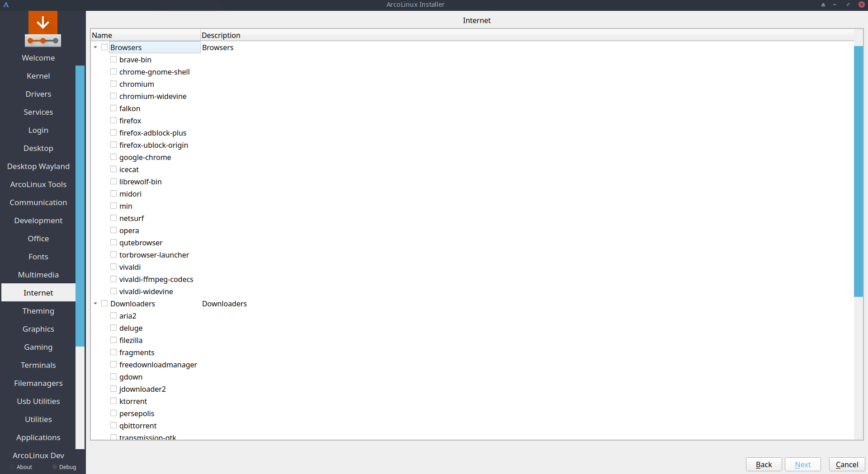Viewport: 868px width, 474px height.
Task: Click the ArcoLinux menu icon in title bar
Action: click(x=6, y=5)
